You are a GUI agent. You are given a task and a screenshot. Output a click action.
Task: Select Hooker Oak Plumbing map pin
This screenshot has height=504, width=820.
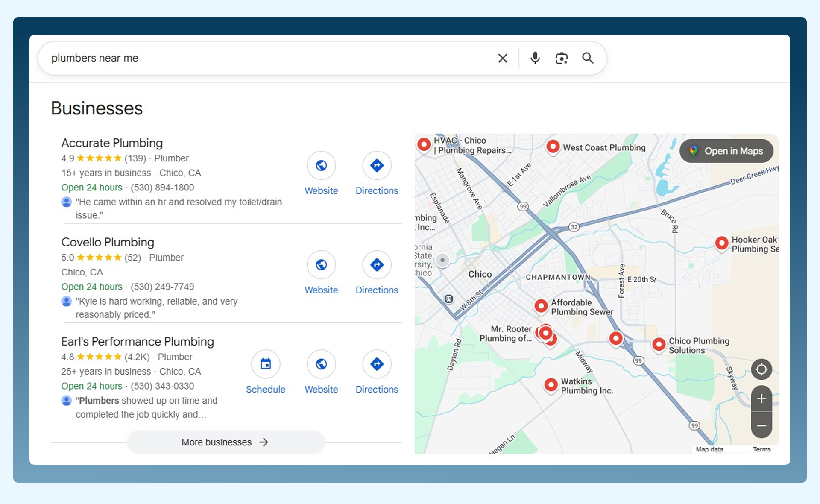pos(722,243)
